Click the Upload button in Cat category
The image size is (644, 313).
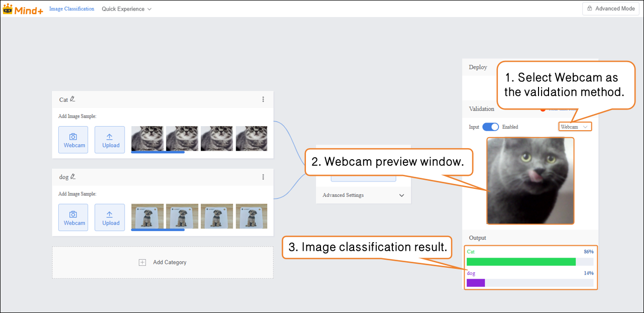pos(111,140)
